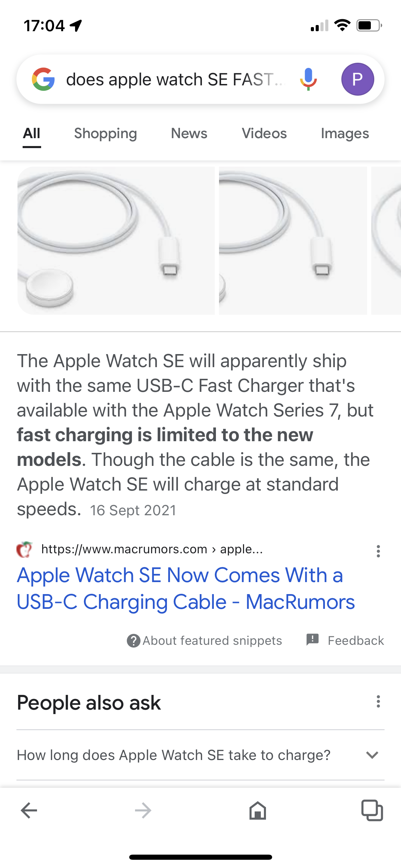This screenshot has width=401, height=868.
Task: Switch to the Shopping tab
Action: point(106,133)
